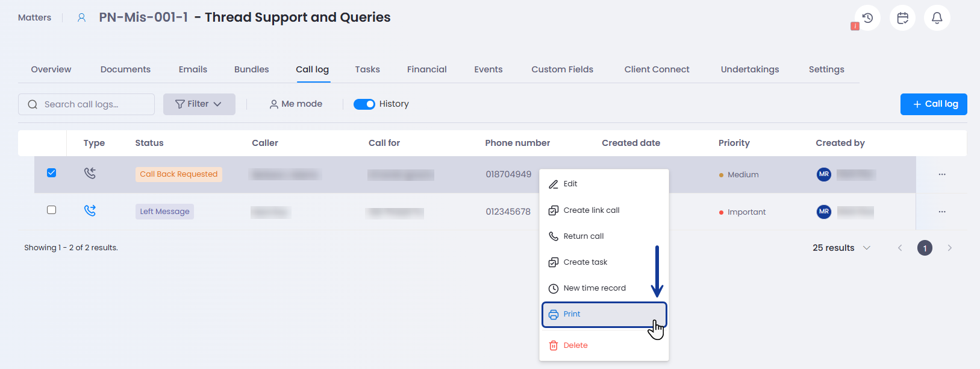This screenshot has height=369, width=980.
Task: Open three-dot menu for Left Message row
Action: pyautogui.click(x=942, y=212)
